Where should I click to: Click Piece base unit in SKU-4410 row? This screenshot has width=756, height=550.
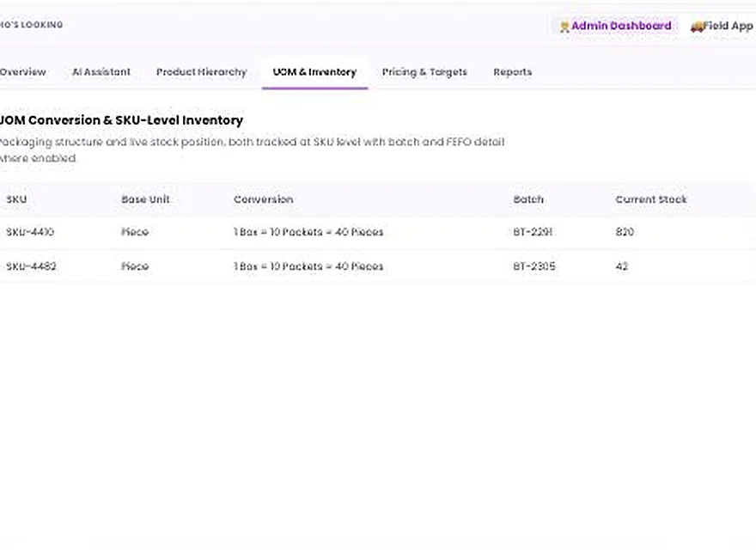click(135, 232)
